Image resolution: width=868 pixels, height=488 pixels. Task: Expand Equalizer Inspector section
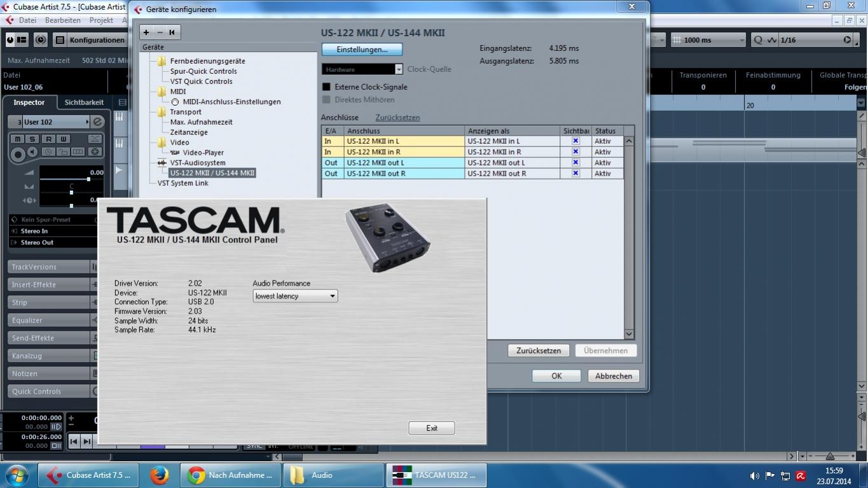click(49, 321)
